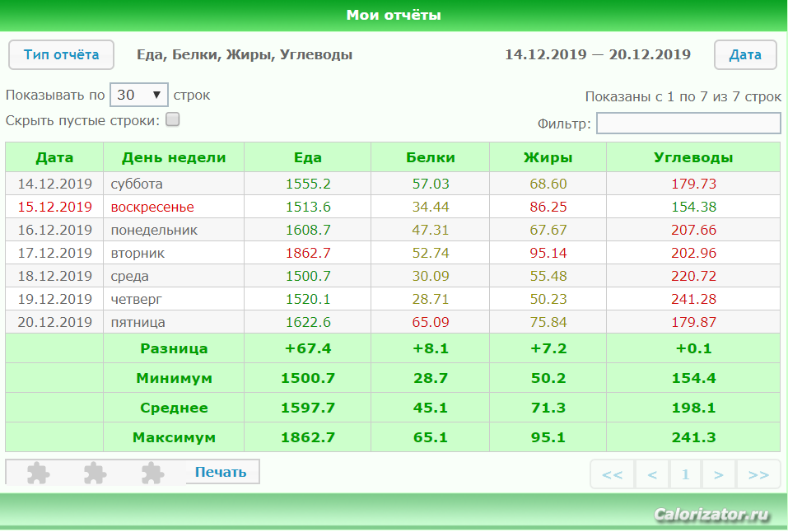Sort by the Жиры column header

click(x=548, y=157)
